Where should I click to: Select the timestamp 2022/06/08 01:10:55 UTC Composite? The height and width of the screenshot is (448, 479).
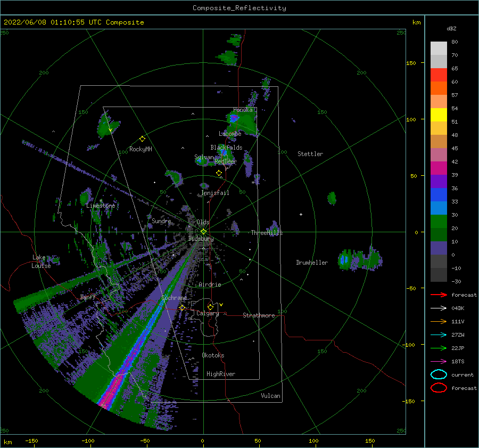[73, 22]
